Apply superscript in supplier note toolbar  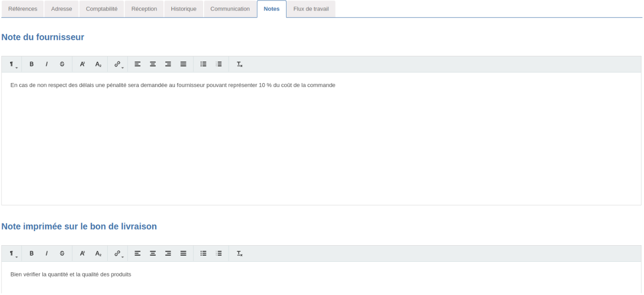82,64
